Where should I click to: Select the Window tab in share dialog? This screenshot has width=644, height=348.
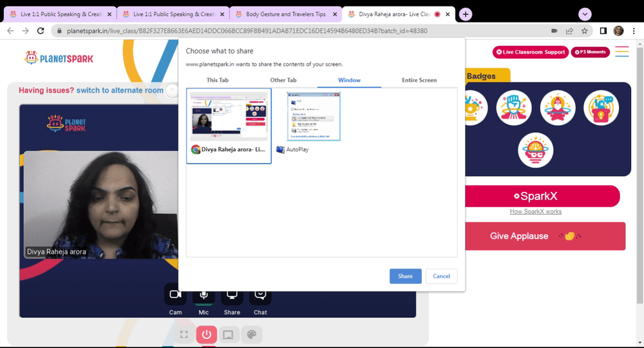(349, 80)
